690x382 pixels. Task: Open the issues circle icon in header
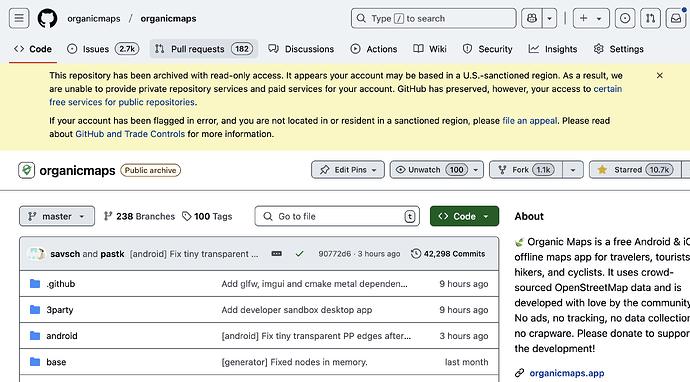point(625,18)
